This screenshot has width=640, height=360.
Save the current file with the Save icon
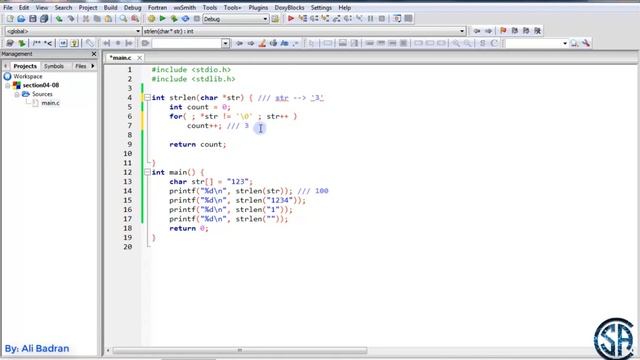pos(33,19)
